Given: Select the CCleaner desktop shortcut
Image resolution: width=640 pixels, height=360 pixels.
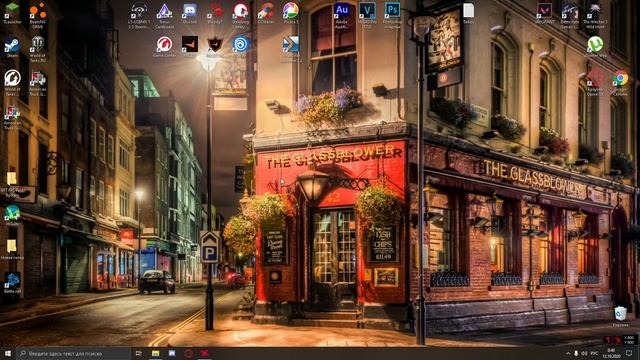Looking at the screenshot, I should tap(266, 10).
